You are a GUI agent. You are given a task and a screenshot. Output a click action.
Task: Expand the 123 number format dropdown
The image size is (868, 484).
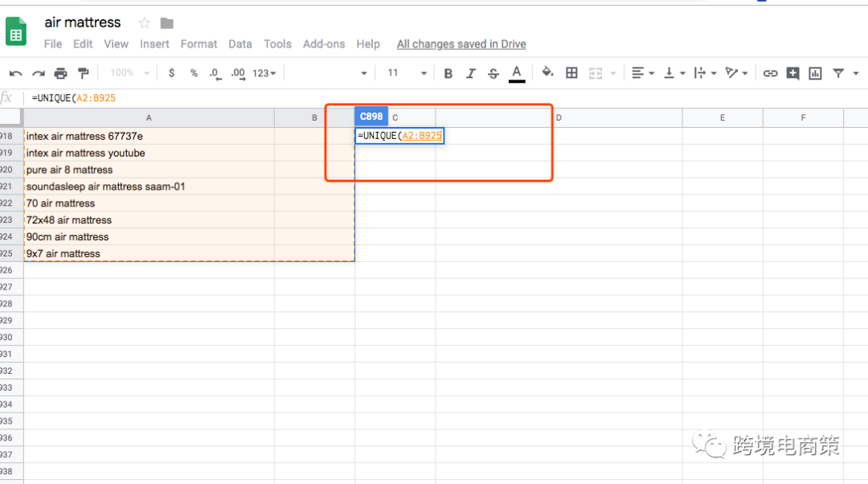point(264,73)
